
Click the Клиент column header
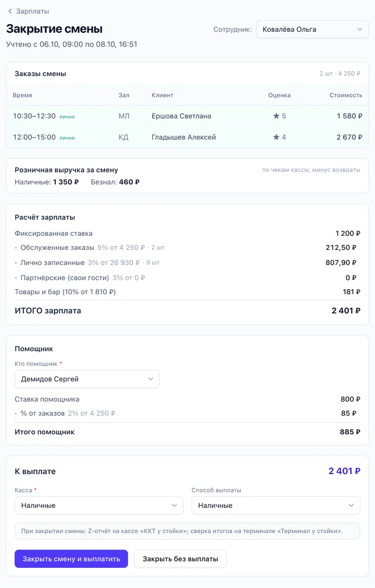[162, 95]
